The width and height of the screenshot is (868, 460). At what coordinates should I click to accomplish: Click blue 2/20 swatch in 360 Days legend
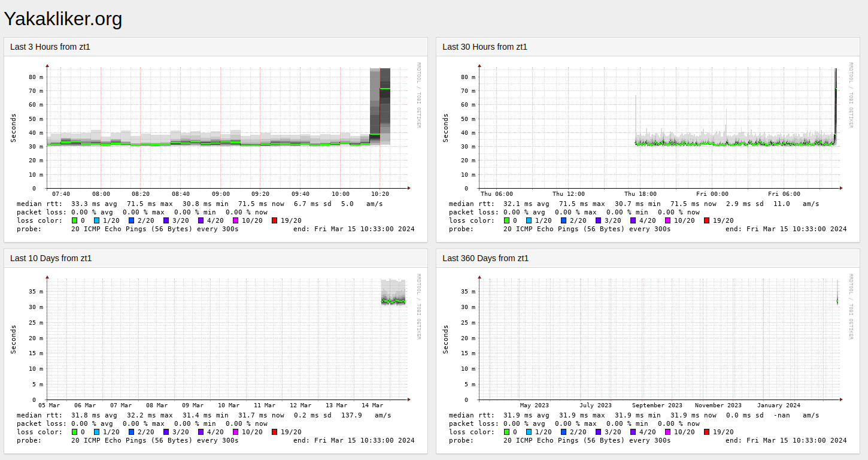[564, 432]
